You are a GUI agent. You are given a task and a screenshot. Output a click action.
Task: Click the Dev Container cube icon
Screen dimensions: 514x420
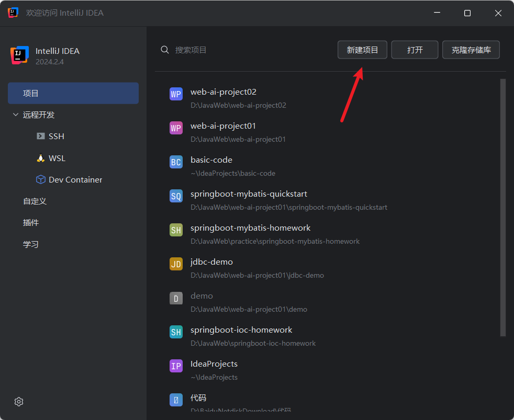pyautogui.click(x=41, y=179)
